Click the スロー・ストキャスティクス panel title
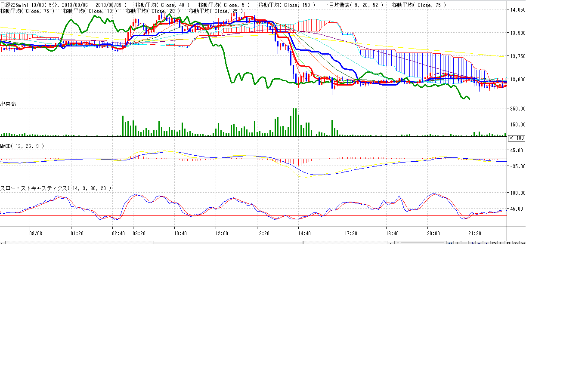Viewport: 588px width, 381px height. (56, 188)
